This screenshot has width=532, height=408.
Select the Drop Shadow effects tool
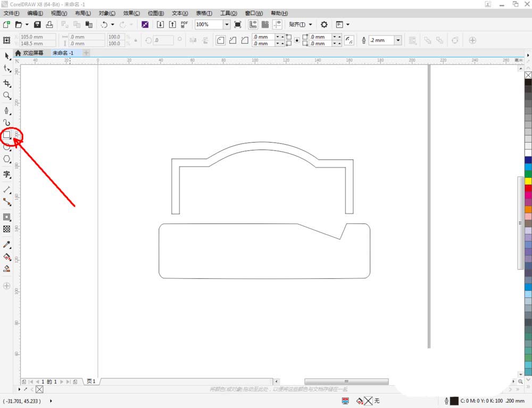[7, 217]
